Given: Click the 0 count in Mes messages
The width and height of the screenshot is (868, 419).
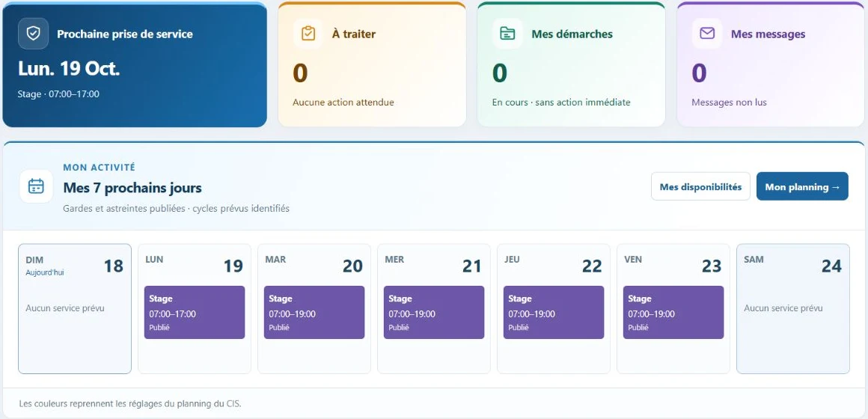Looking at the screenshot, I should coord(699,73).
